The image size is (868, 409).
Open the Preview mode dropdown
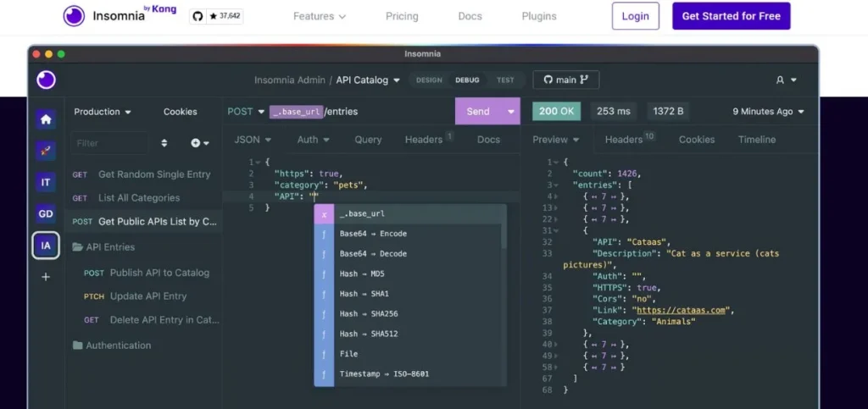click(x=555, y=140)
